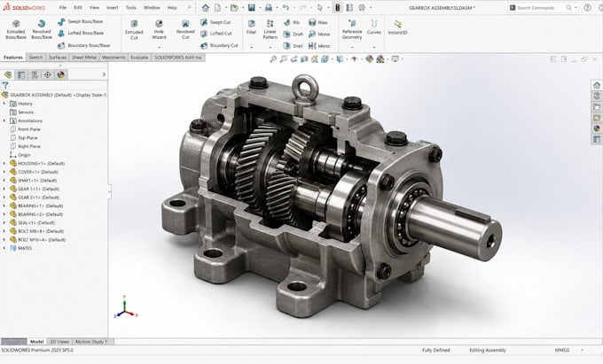Viewport: 603px width, 364px height.
Task: Choose the Boundary Cut tool
Action: coord(219,45)
